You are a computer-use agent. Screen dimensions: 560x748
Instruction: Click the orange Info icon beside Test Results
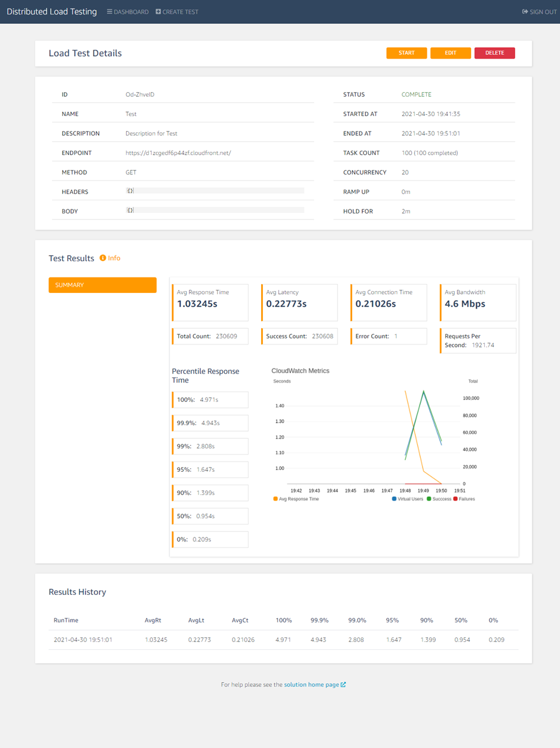(103, 258)
